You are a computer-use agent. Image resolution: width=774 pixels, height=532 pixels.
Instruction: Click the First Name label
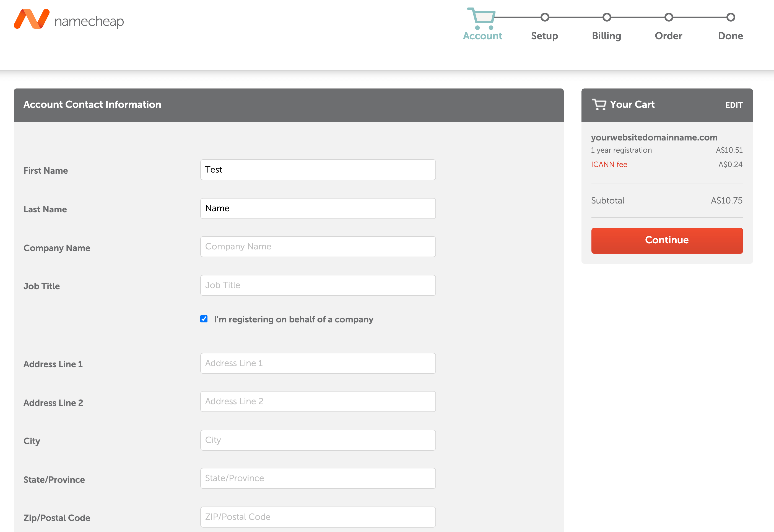[46, 171]
